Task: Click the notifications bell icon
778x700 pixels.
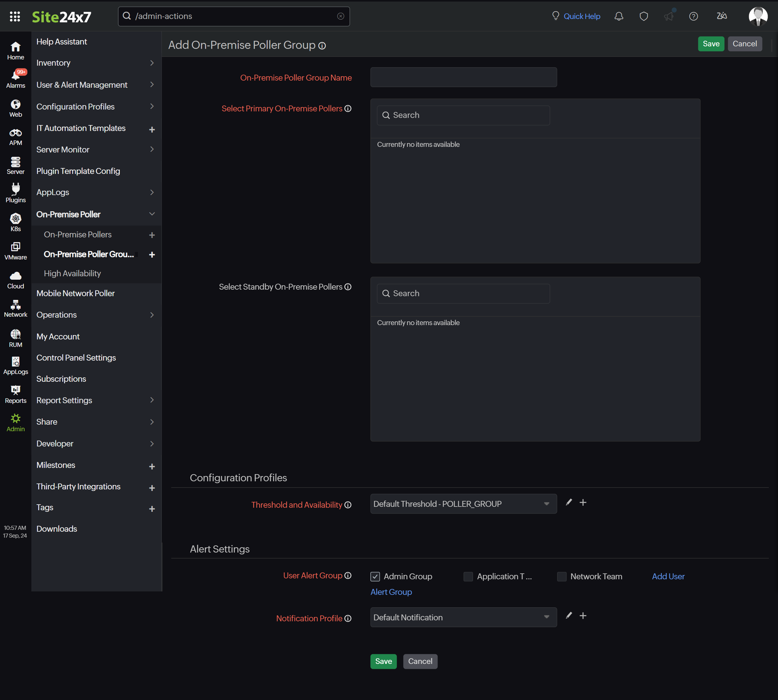Action: click(618, 16)
